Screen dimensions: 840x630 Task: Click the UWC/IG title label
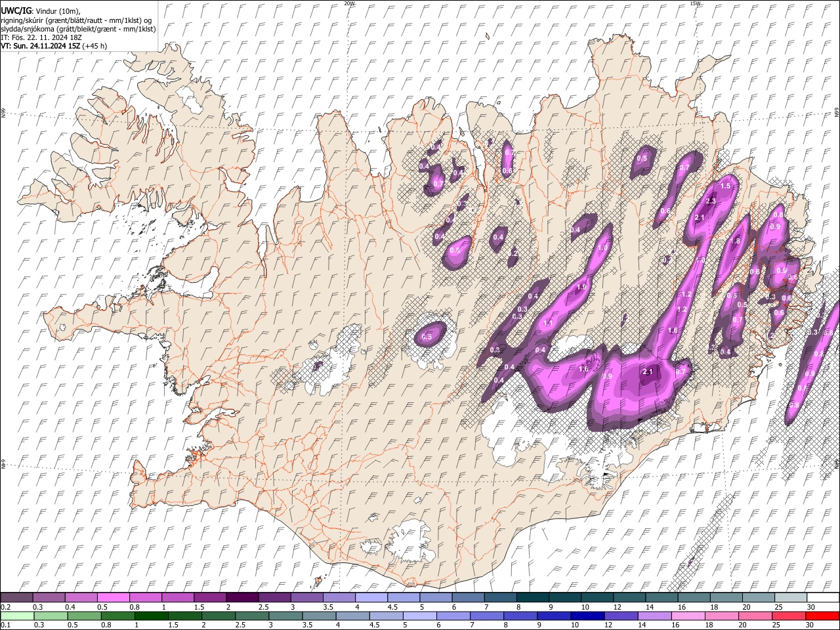[x=16, y=10]
